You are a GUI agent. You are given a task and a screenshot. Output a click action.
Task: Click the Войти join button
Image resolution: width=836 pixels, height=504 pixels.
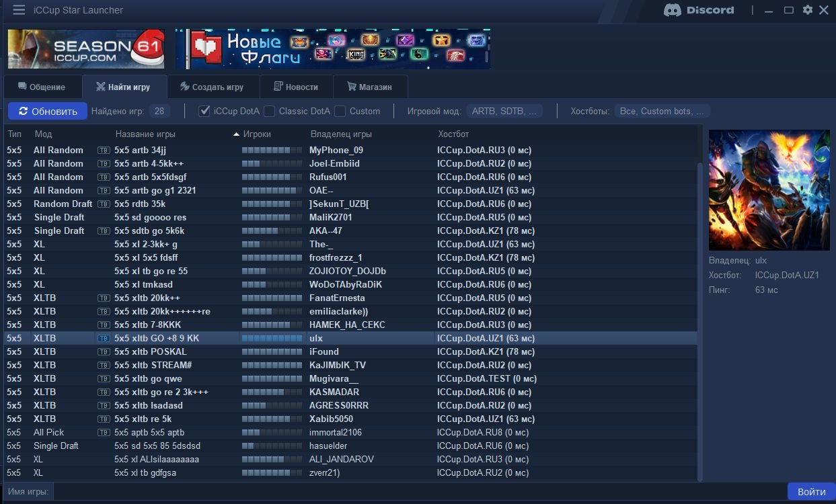point(811,492)
